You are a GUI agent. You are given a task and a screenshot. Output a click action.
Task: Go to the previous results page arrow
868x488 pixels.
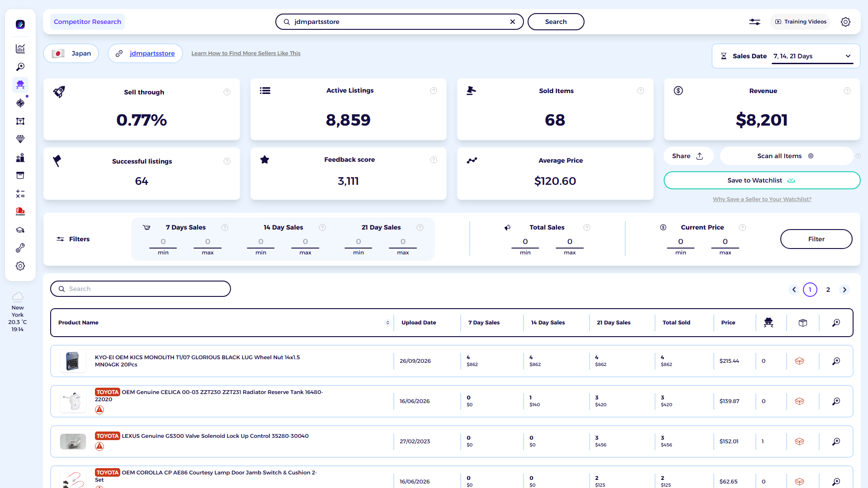pos(794,290)
